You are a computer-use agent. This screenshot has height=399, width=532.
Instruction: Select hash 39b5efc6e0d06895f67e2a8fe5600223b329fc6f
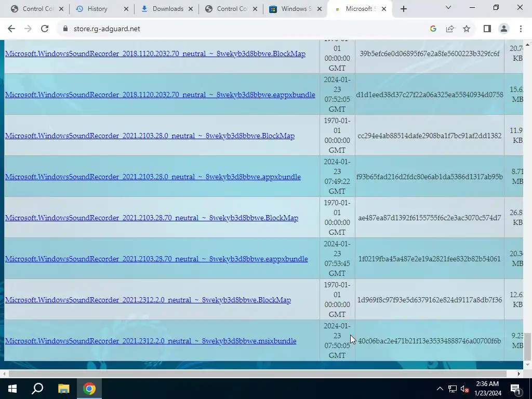pyautogui.click(x=430, y=54)
